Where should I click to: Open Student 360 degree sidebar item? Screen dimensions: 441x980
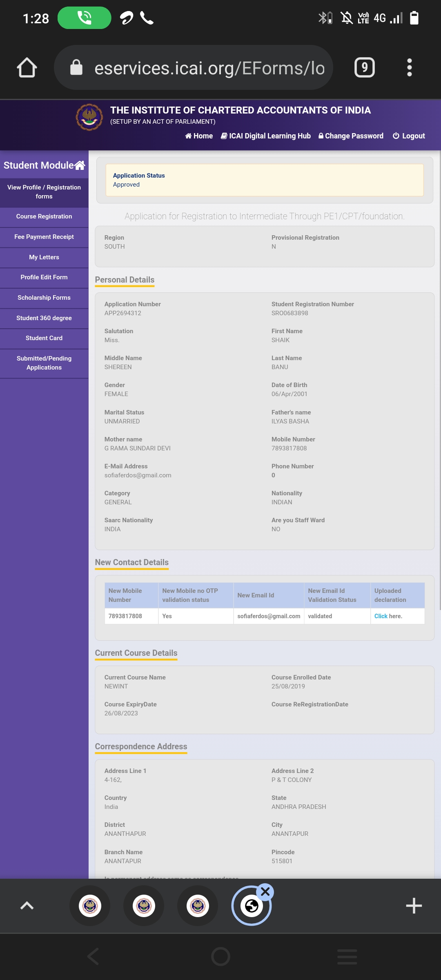point(44,318)
